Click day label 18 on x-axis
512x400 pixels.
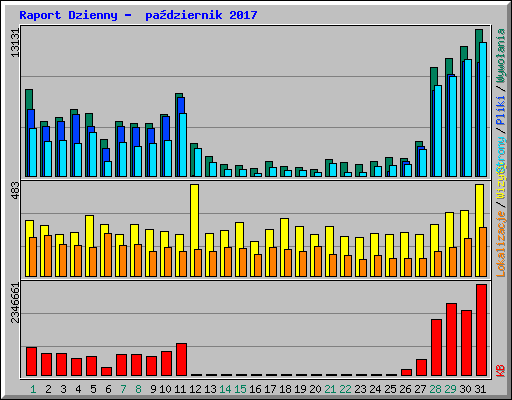click(x=285, y=389)
